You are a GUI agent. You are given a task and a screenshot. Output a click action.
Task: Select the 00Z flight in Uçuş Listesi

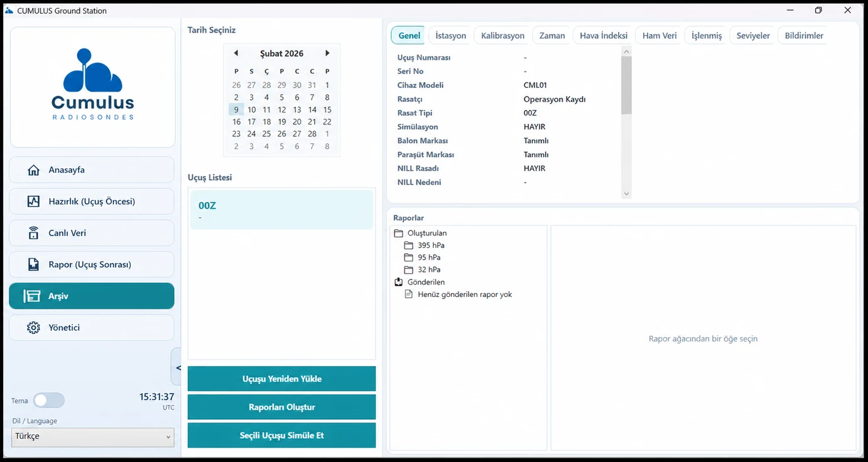tap(281, 210)
